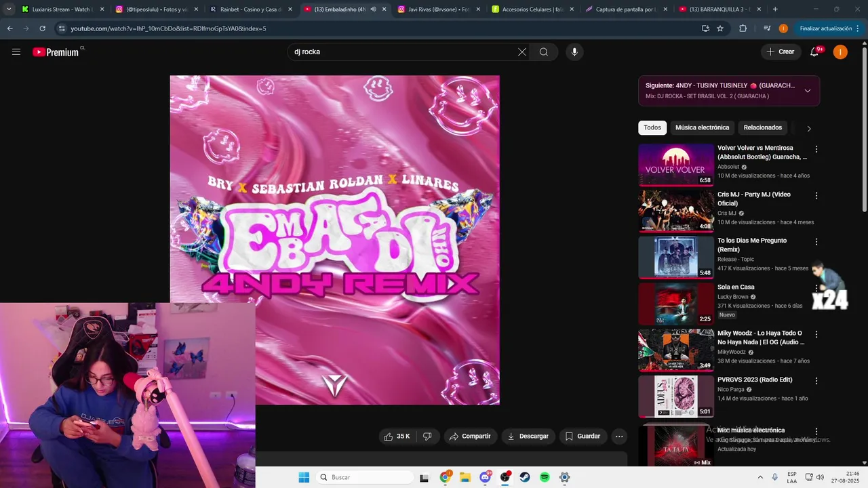The width and height of the screenshot is (868, 488).
Task: Show more filter chips with right arrow
Action: (808, 128)
